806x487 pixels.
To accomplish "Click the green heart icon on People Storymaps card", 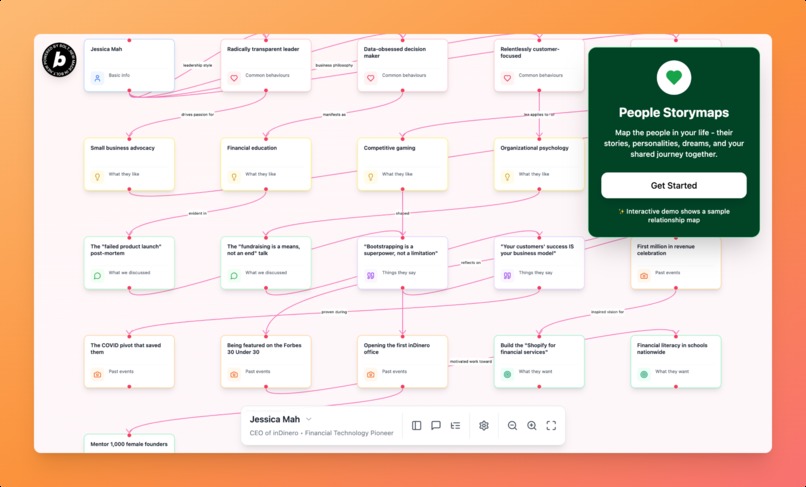I will pyautogui.click(x=673, y=78).
